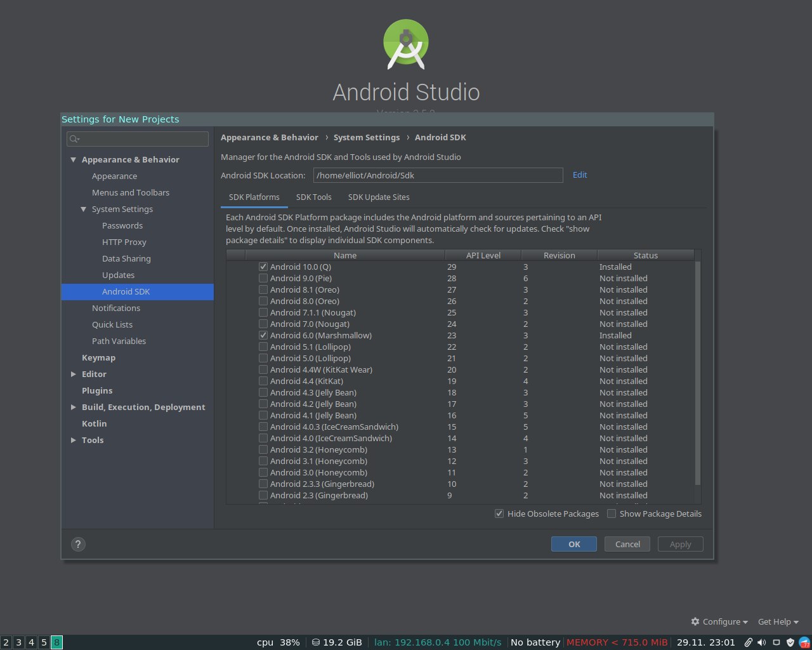Screen dimensions: 812x650
Task: Expand the Editor section arrow
Action: pyautogui.click(x=74, y=375)
